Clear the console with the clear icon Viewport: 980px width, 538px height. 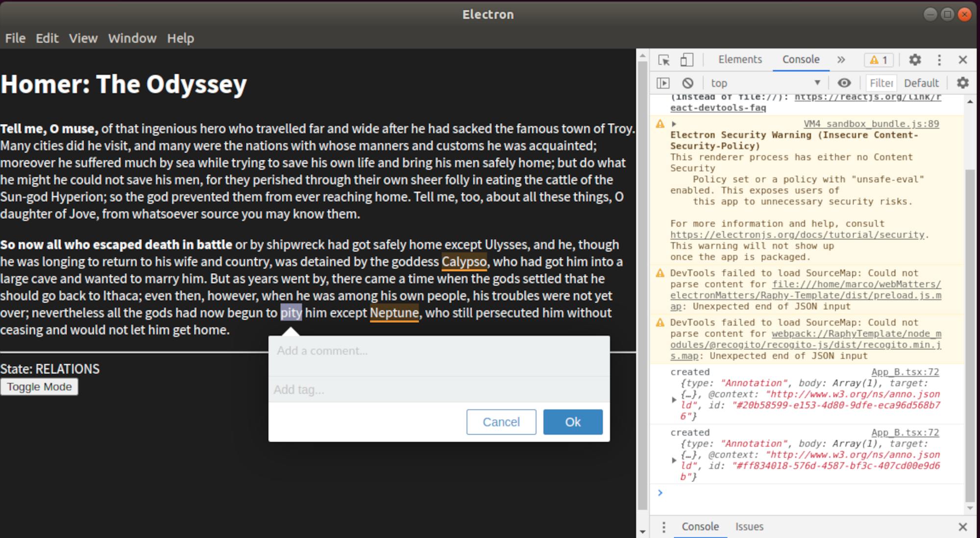(688, 82)
